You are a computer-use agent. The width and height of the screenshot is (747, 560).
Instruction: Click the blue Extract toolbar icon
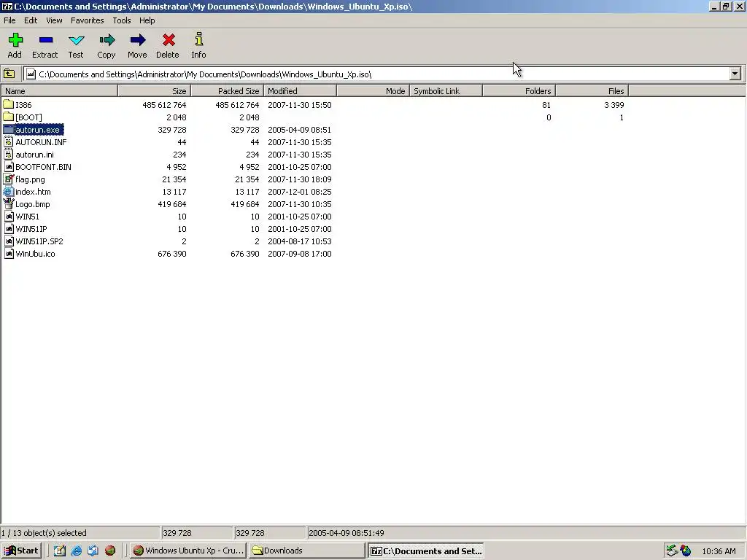coord(46,40)
